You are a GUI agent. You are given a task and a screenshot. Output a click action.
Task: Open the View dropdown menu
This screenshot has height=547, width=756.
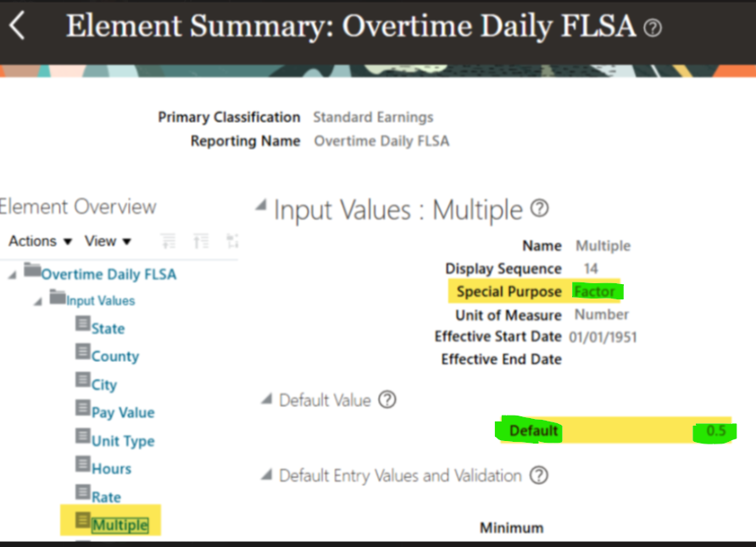[x=108, y=241]
